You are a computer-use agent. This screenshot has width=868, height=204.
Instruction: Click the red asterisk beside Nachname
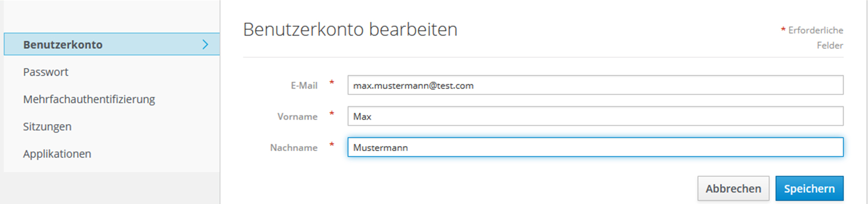(x=332, y=145)
